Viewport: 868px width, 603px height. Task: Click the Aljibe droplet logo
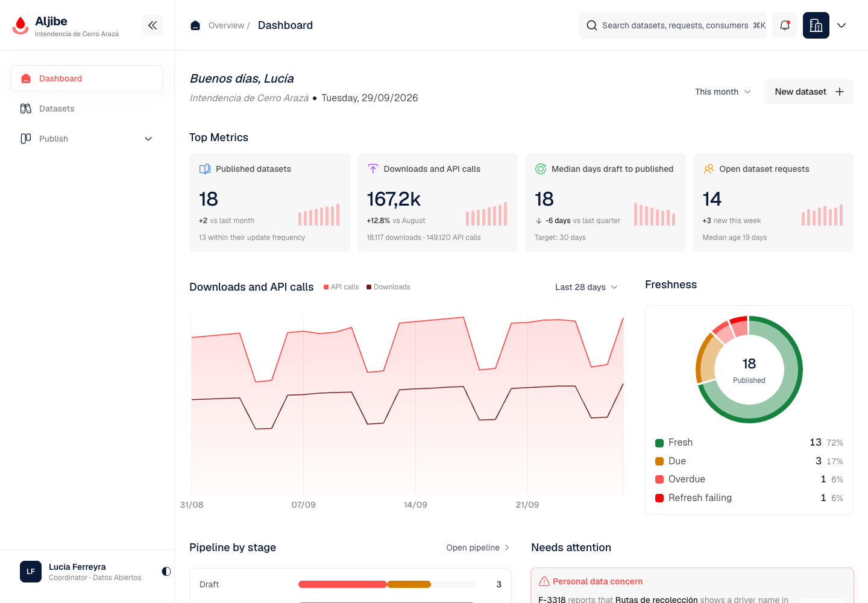(20, 25)
